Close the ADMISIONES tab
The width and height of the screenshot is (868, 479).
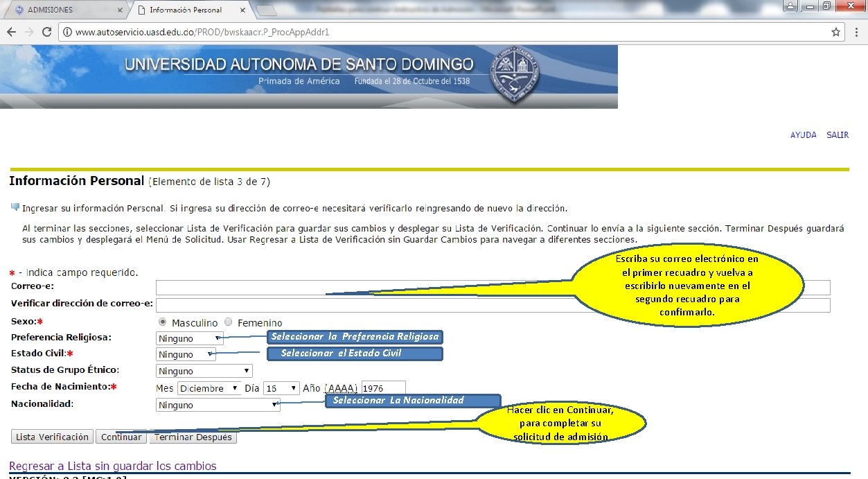click(x=120, y=10)
